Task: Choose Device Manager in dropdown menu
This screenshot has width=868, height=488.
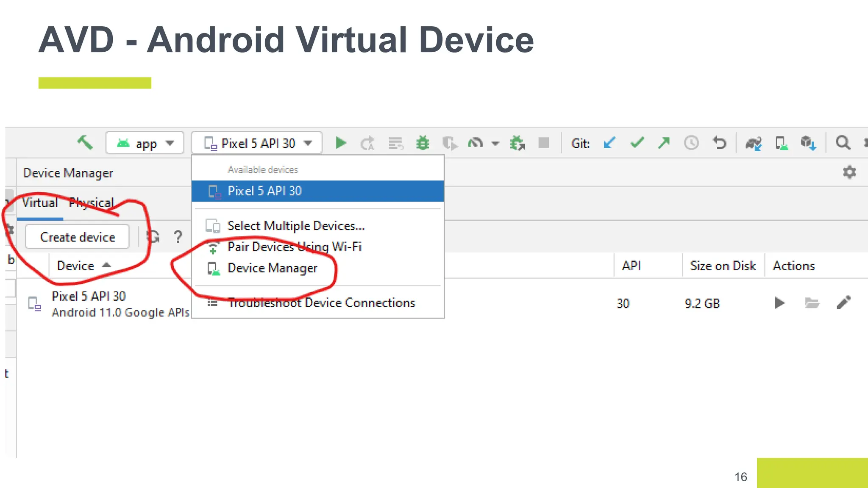Action: tap(317, 268)
